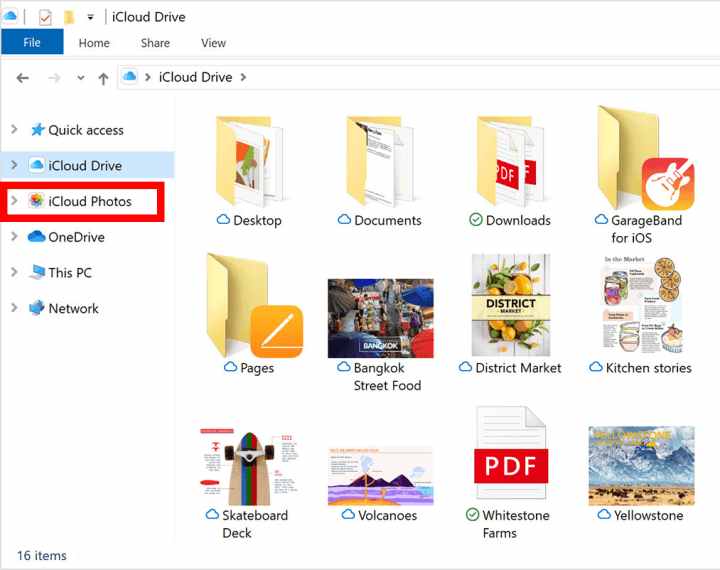This screenshot has height=570, width=720.
Task: Select This PC in navigation pane
Action: tap(70, 272)
